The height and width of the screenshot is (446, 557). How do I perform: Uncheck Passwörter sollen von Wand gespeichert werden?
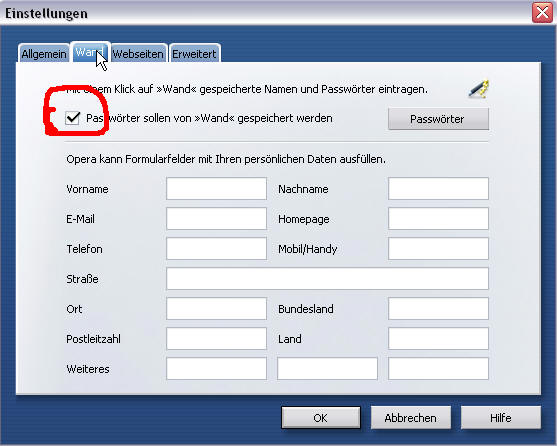pos(72,118)
